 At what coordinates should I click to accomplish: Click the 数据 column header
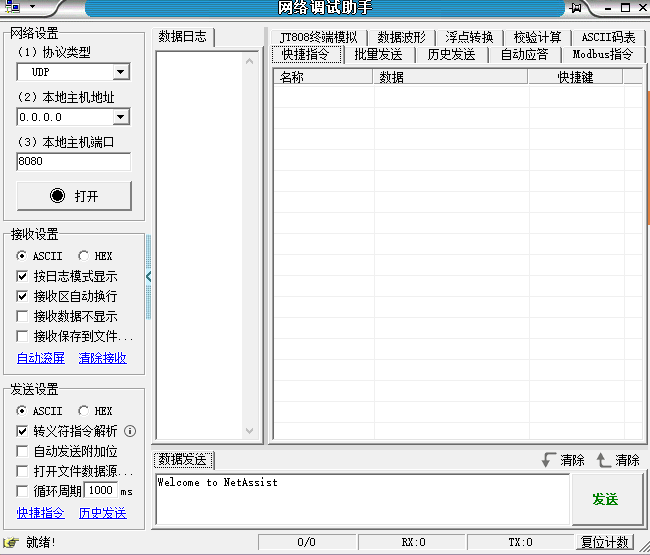coord(450,77)
